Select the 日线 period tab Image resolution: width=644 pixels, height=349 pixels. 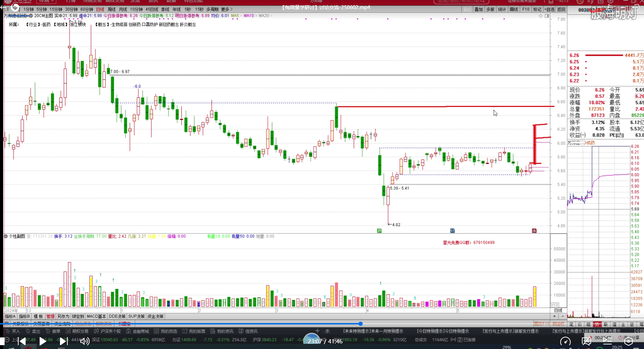[100, 9]
